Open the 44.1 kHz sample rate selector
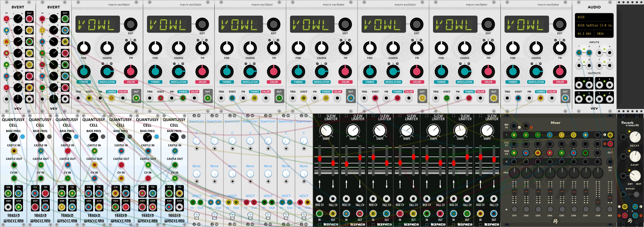644x227 pixels. click(585, 34)
